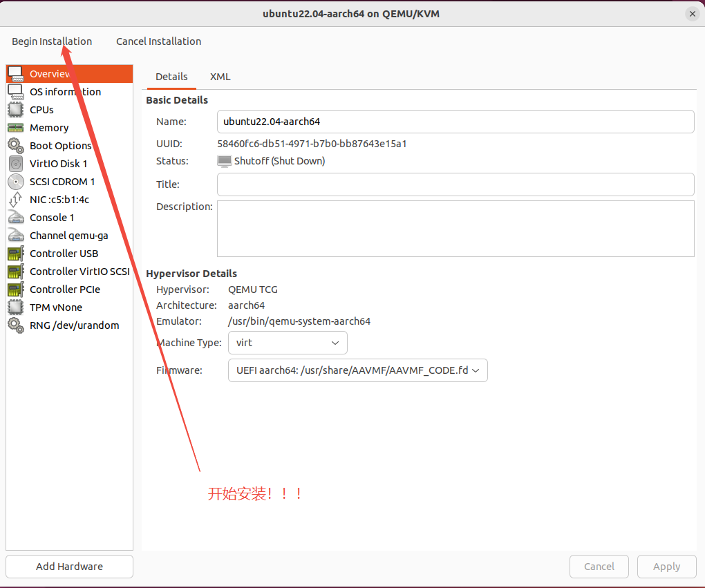Click the 'QEMU TCG' hypervisor value
This screenshot has height=588, width=705.
click(253, 290)
